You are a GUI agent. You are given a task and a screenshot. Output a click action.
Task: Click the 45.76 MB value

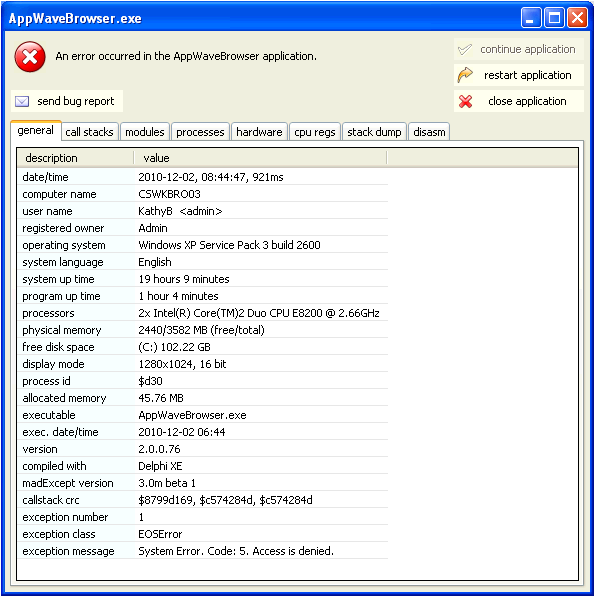pos(161,398)
